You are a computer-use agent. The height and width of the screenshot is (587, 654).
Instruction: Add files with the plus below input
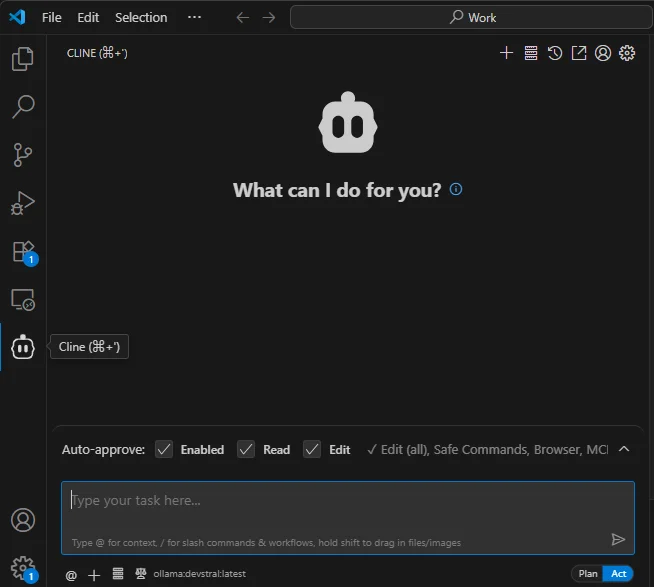tap(94, 575)
